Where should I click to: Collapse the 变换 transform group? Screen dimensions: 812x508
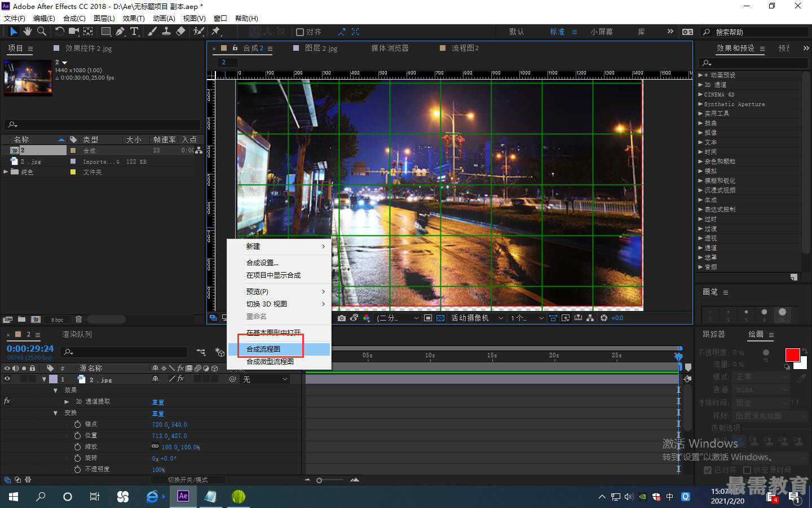click(55, 413)
